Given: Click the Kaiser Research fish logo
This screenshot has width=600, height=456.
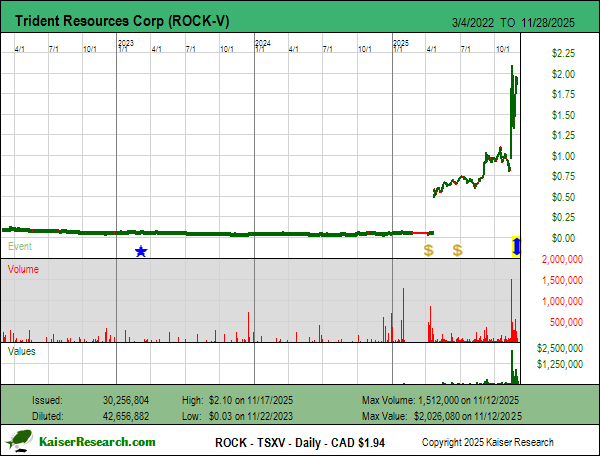Looking at the screenshot, I should coord(20,441).
